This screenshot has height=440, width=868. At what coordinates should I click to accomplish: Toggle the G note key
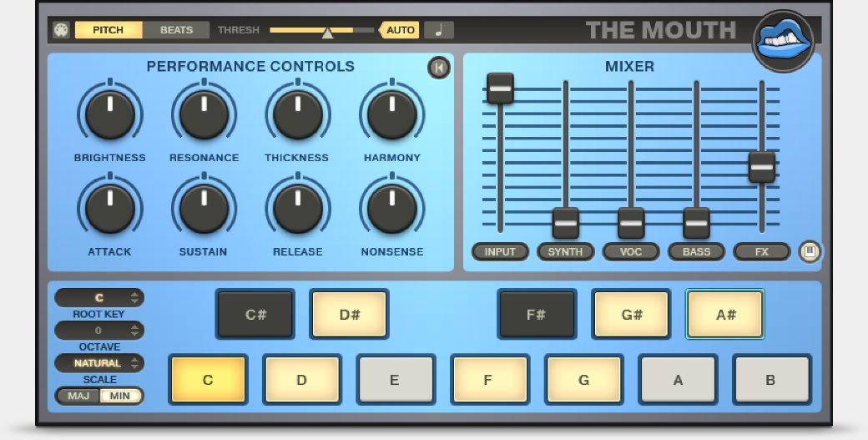(x=584, y=380)
